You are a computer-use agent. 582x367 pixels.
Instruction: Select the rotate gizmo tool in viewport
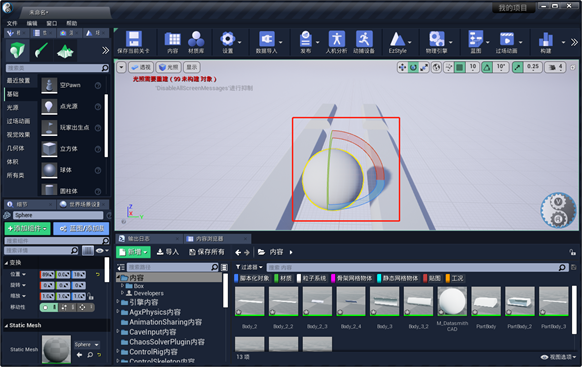point(413,67)
